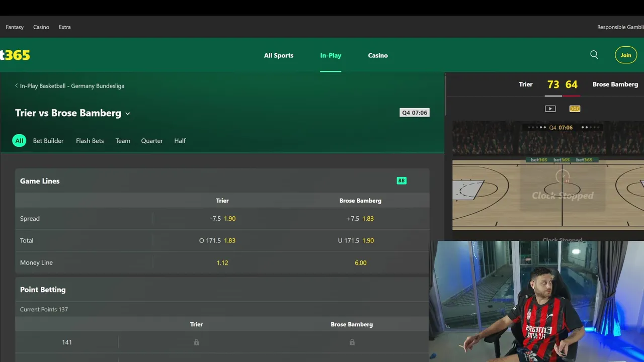Screen dimensions: 644x362
Task: Click the bet365 logo
Action: click(15, 55)
